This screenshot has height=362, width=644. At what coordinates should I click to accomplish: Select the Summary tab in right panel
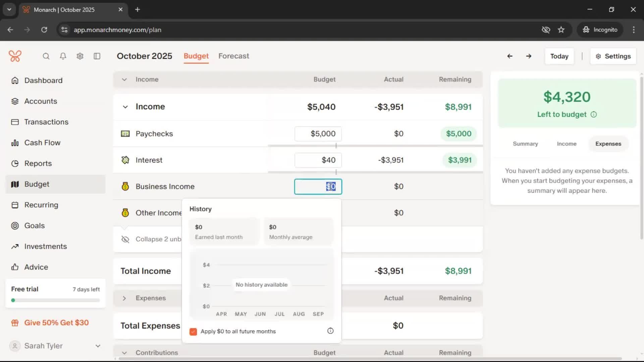point(525,144)
